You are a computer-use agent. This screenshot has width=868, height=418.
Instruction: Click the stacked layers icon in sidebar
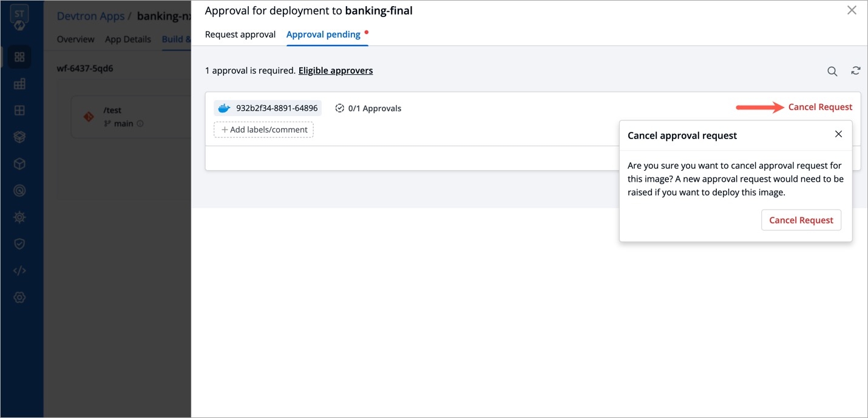click(19, 137)
